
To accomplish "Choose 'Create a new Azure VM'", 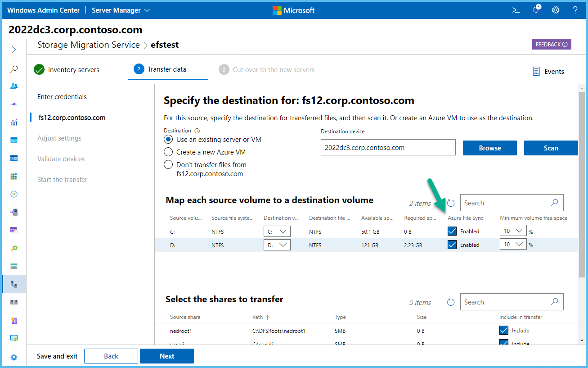I will click(x=168, y=152).
